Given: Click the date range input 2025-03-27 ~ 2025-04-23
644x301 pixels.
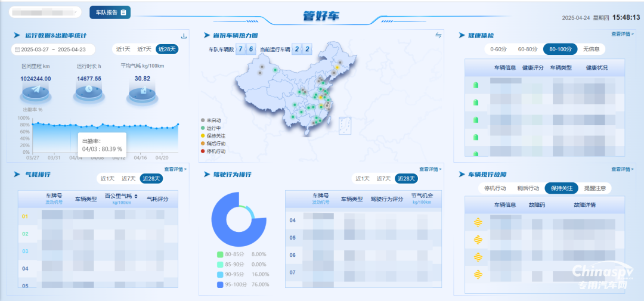Looking at the screenshot, I should pyautogui.click(x=54, y=49).
